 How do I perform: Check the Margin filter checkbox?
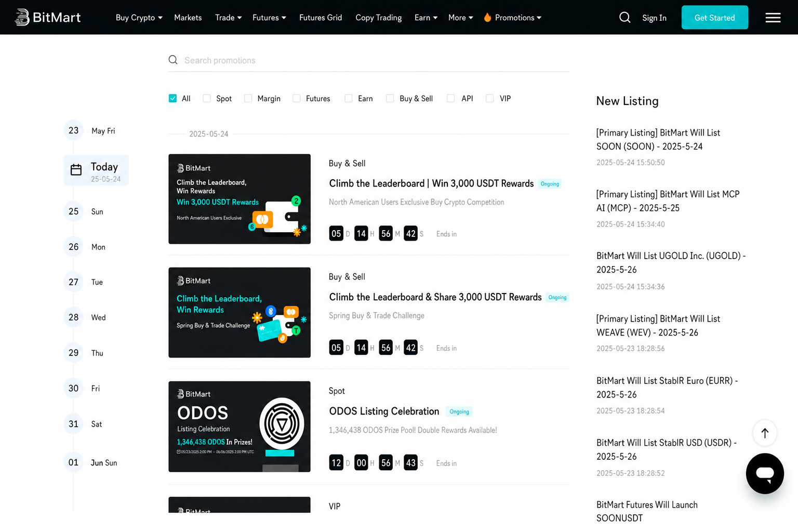pyautogui.click(x=248, y=98)
